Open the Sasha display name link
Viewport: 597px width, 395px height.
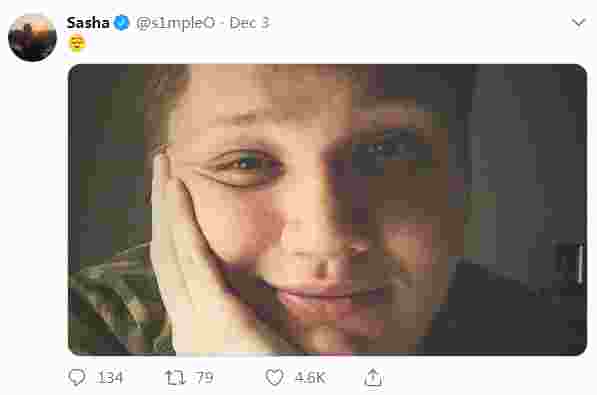click(88, 23)
